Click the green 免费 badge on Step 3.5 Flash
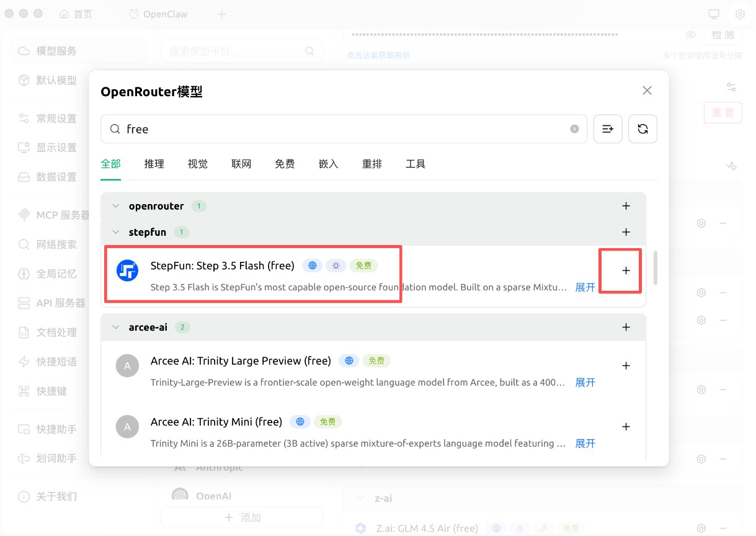This screenshot has height=536, width=756. [363, 265]
